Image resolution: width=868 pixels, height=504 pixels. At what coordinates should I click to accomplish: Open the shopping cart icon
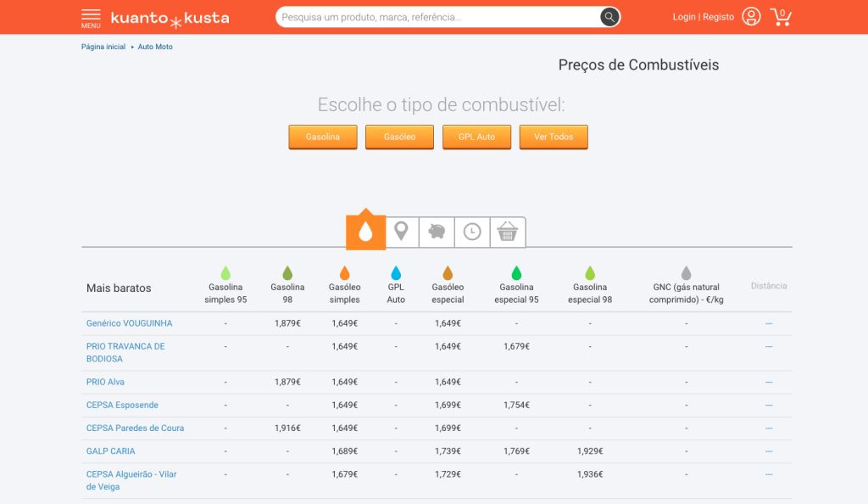[x=781, y=17]
